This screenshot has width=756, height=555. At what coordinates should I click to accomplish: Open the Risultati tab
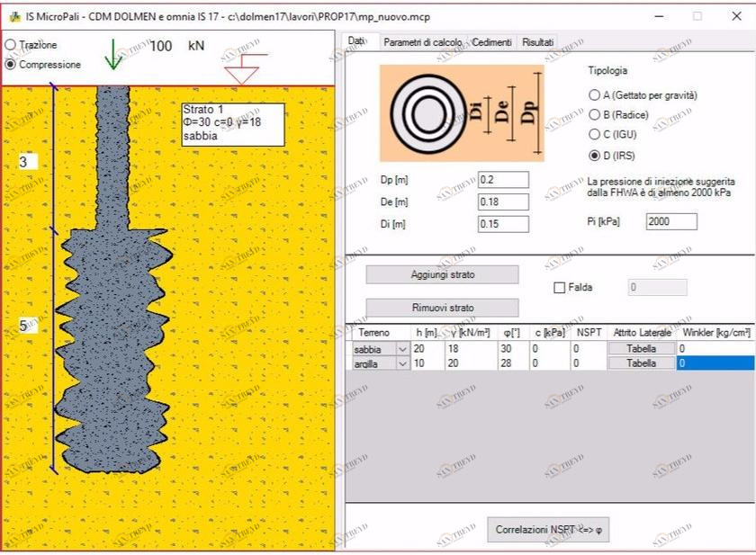click(537, 42)
